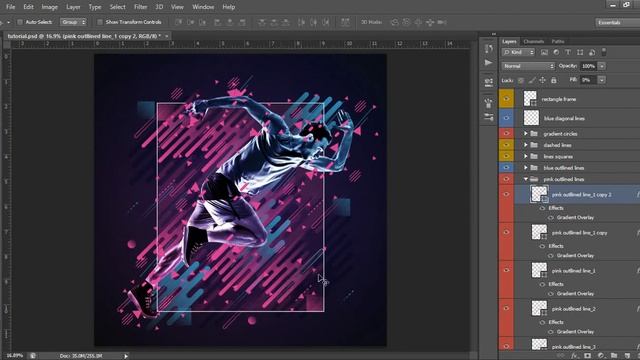Viewport: 640px width, 360px height.
Task: Click the add layer mask icon
Action: (588, 356)
